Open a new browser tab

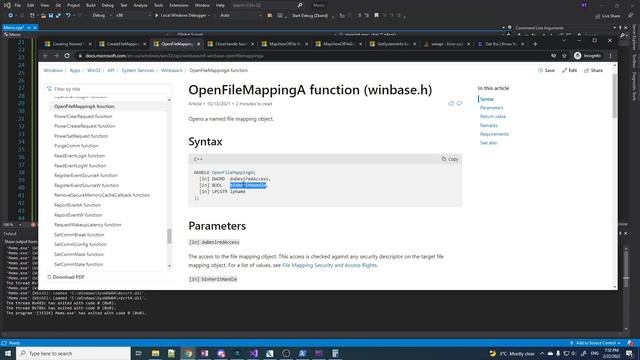coord(535,44)
